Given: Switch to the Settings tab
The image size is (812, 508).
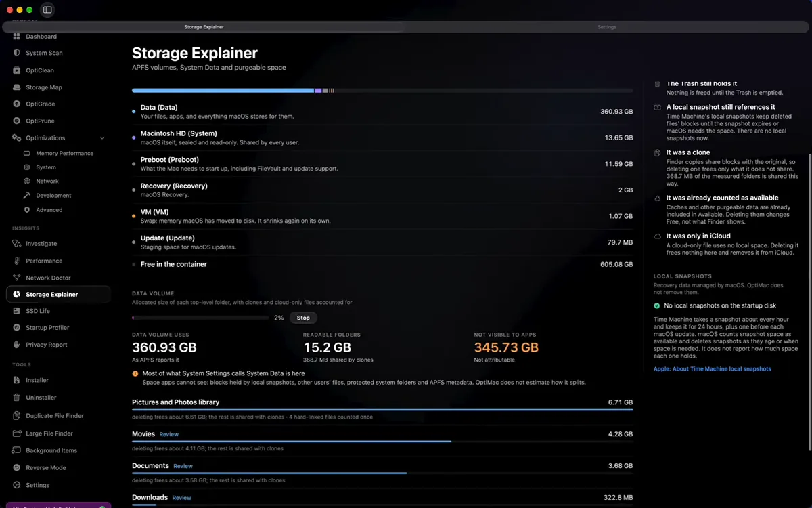Looking at the screenshot, I should (607, 27).
